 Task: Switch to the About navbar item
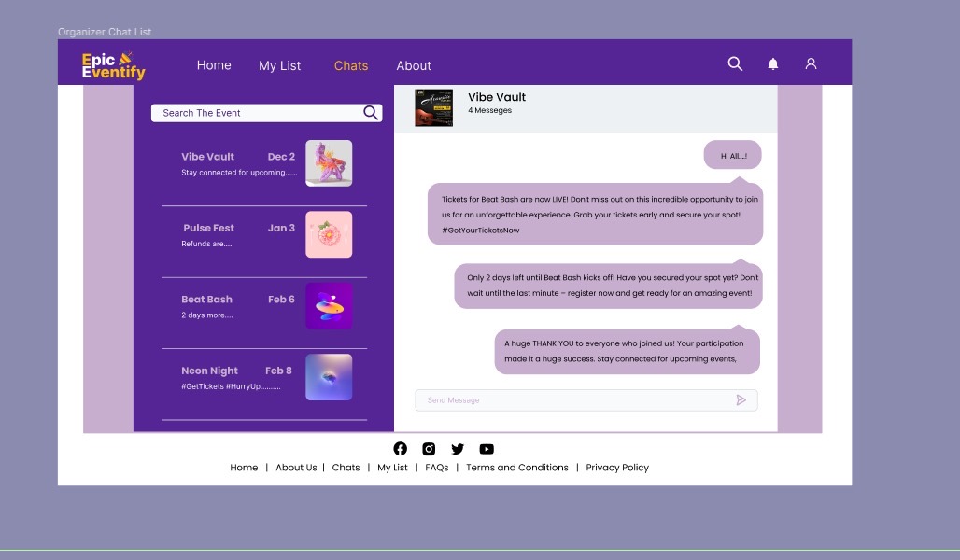(414, 65)
